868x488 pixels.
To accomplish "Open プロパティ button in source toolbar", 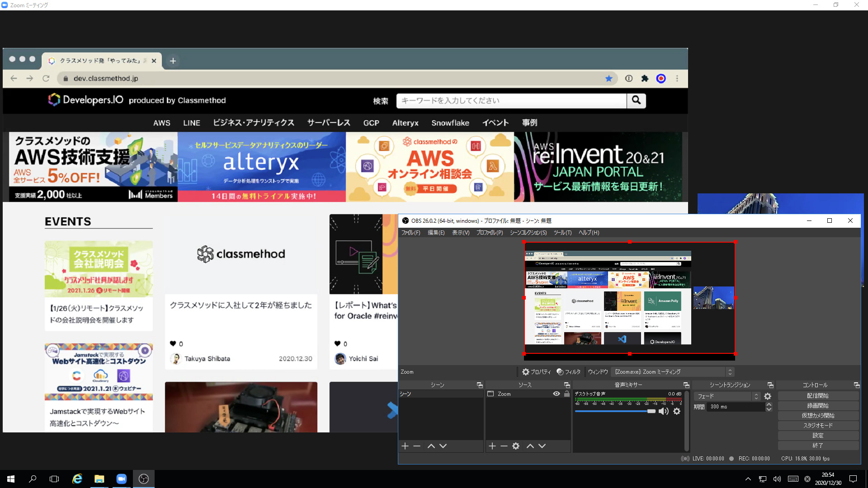I will click(537, 372).
